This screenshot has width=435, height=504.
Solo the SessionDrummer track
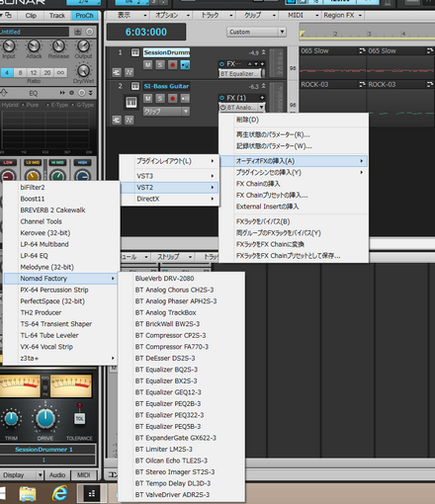(x=160, y=65)
